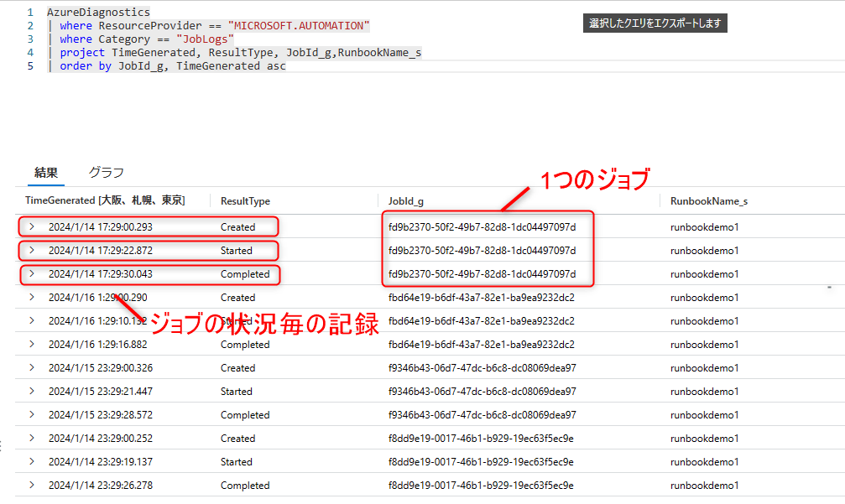Screen dimensions: 845x504
Task: Expand the 23:29:00.326 Created row
Action: pos(32,368)
